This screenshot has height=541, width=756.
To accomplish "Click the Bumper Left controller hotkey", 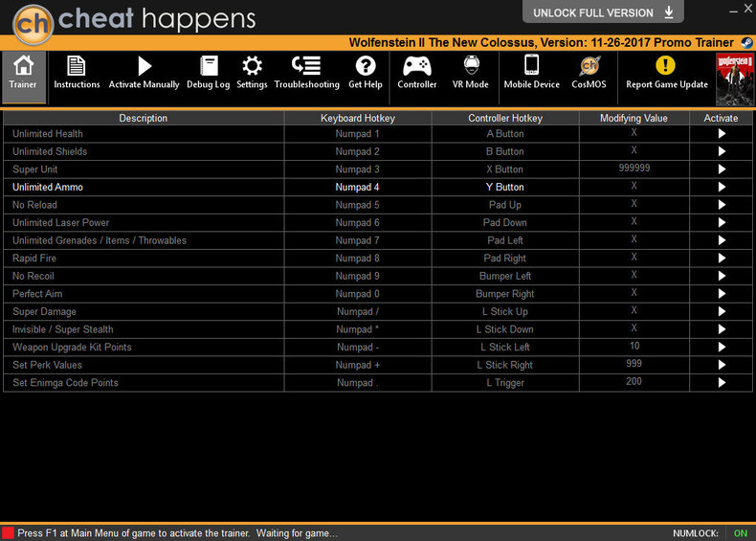I will coord(505,276).
